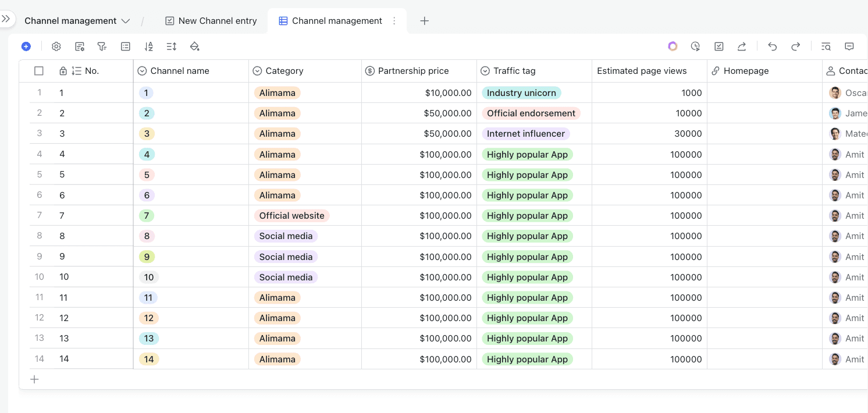
Task: Open the automation clock icon
Action: (695, 47)
